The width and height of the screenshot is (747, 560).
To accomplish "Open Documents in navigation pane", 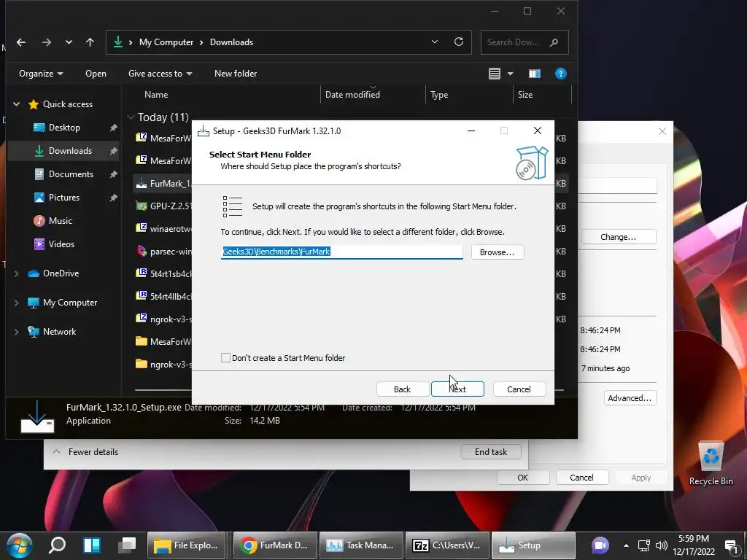I will 71,174.
